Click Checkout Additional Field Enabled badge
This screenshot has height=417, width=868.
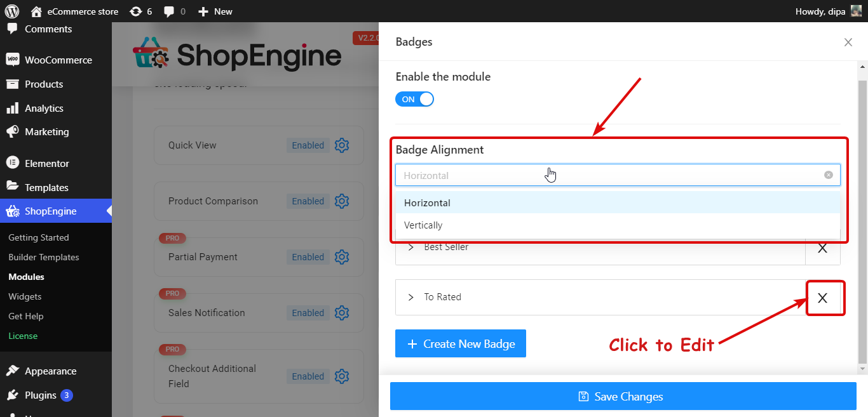tap(308, 376)
